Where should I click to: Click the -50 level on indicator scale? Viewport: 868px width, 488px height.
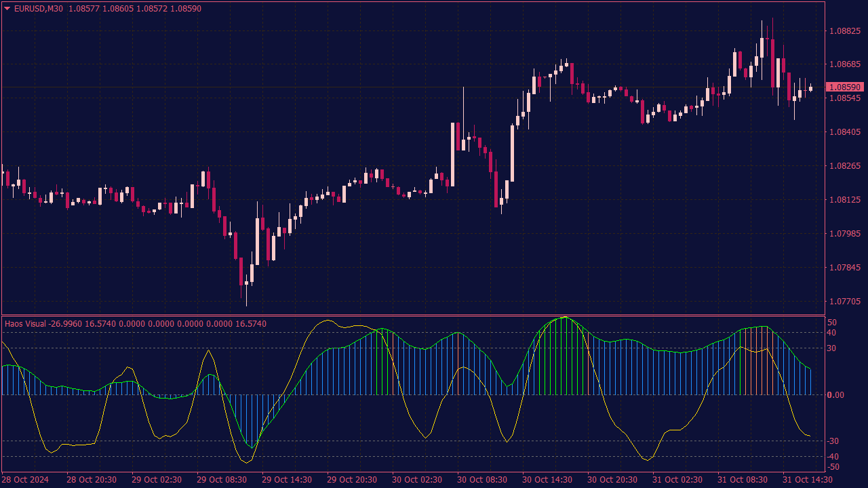(833, 467)
